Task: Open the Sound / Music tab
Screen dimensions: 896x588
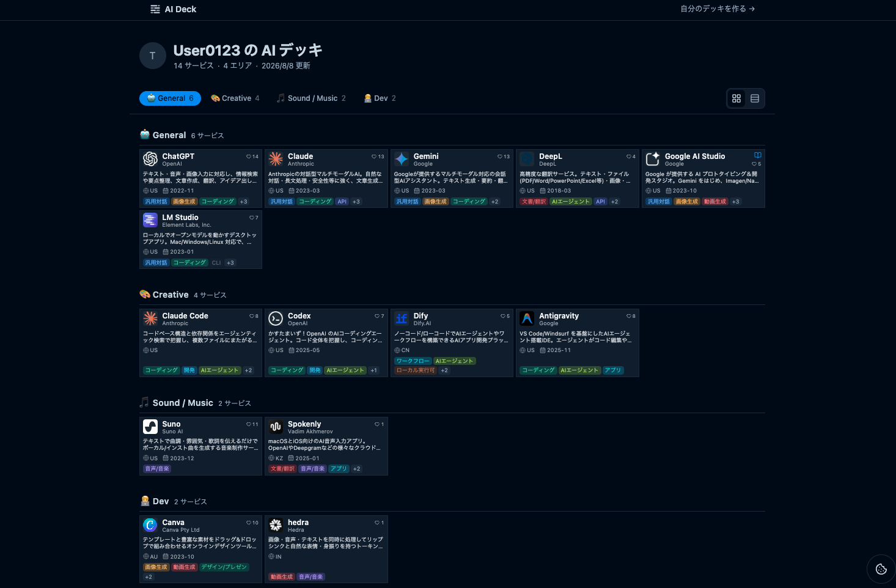Action: (311, 98)
